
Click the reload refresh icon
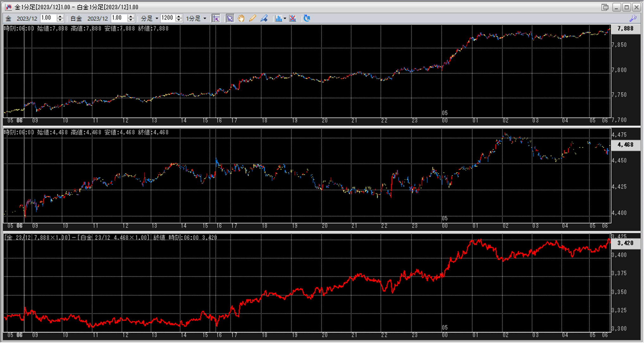click(307, 18)
